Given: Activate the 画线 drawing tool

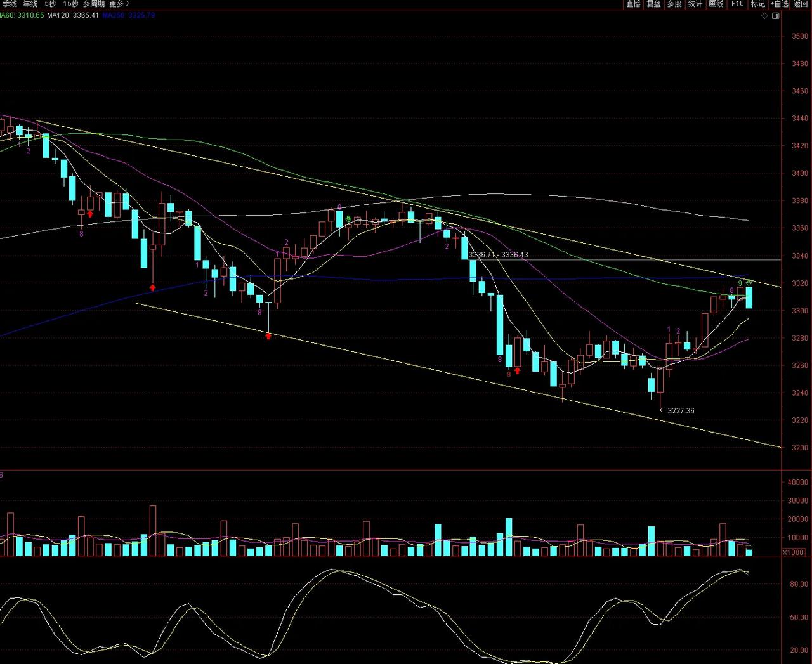Looking at the screenshot, I should [x=716, y=4].
